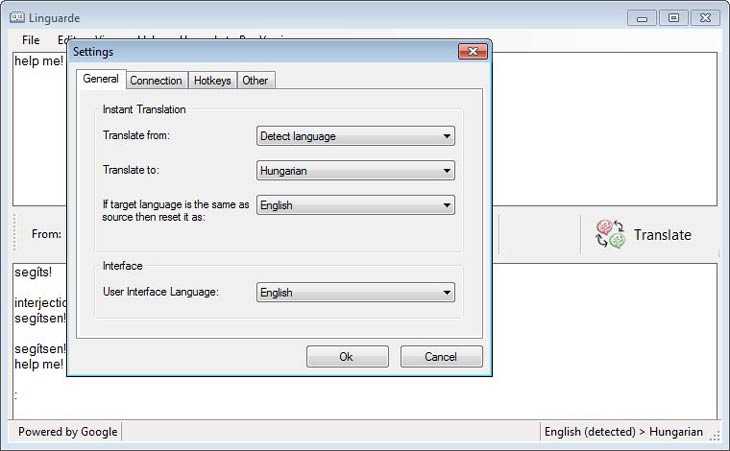Open the Hotkeys tab

coord(212,81)
